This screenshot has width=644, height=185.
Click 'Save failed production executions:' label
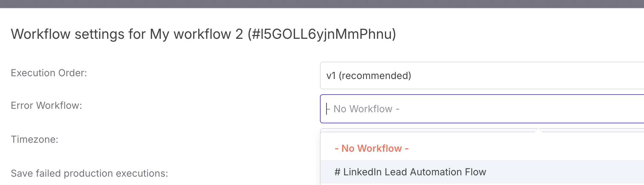89,173
